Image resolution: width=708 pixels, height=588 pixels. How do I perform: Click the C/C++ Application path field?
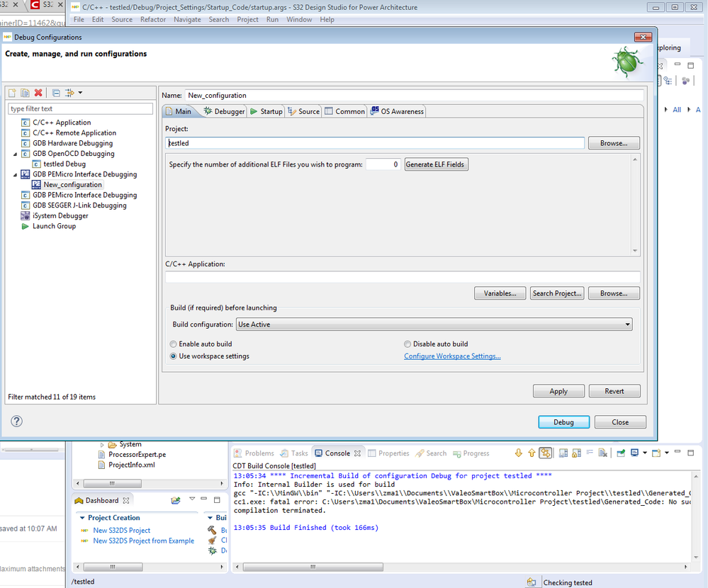tap(403, 277)
